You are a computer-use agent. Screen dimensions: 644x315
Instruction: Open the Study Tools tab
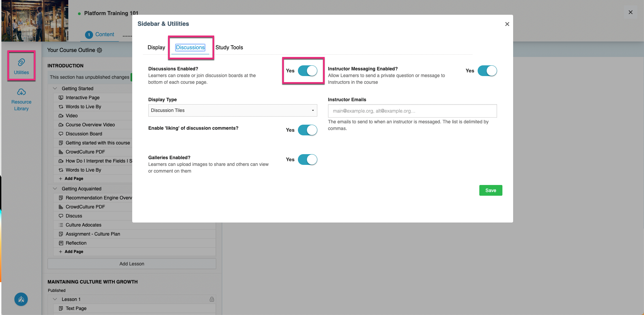[x=229, y=47]
